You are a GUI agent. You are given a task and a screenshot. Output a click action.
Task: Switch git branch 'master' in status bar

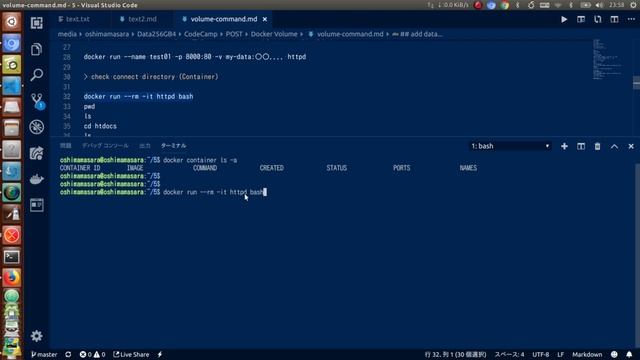44,354
